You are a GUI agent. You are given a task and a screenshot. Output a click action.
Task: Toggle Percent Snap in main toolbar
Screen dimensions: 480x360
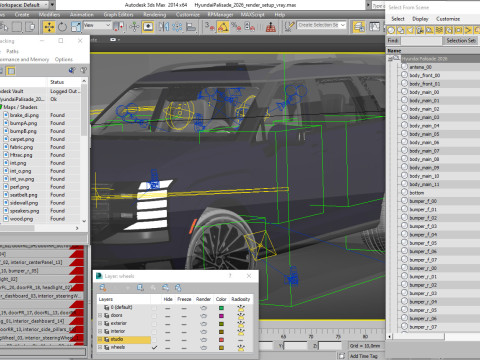click(236, 27)
